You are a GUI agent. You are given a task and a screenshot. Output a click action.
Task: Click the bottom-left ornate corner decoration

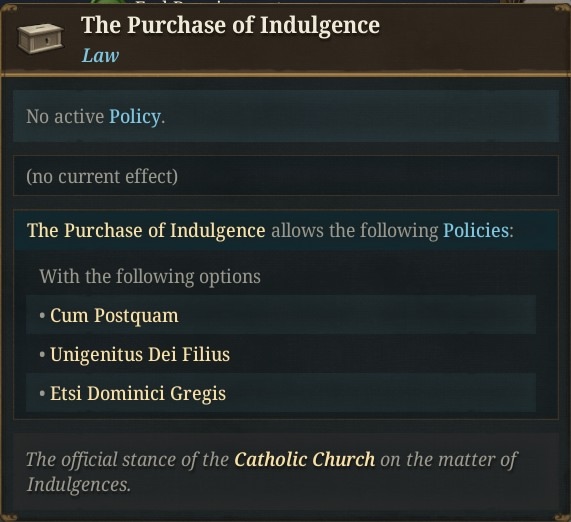click(x=9, y=517)
